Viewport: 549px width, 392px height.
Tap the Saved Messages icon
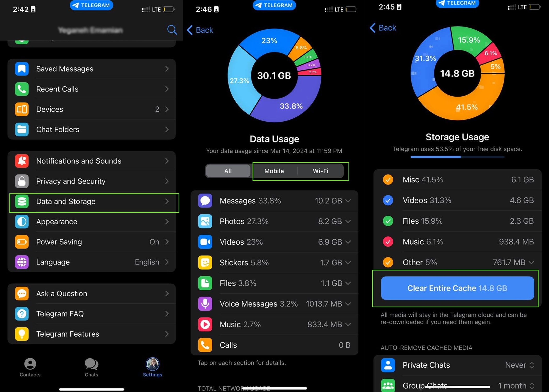click(22, 69)
